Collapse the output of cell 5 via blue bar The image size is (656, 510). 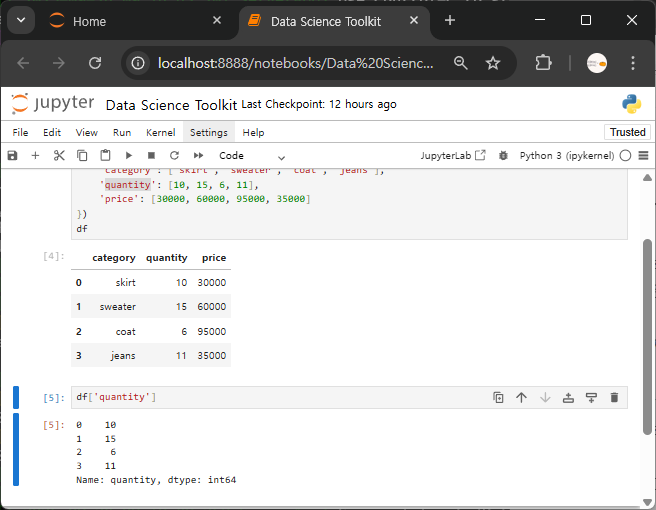point(16,449)
